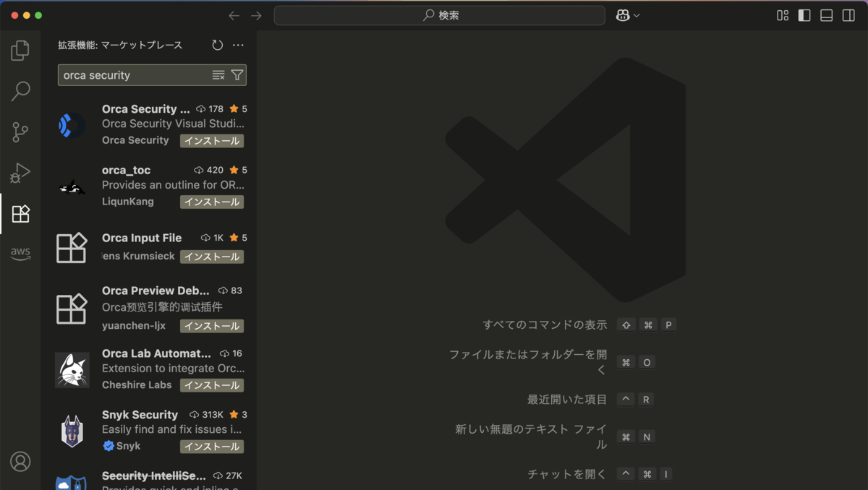
Task: Select the orca_toc extension title
Action: (x=126, y=170)
